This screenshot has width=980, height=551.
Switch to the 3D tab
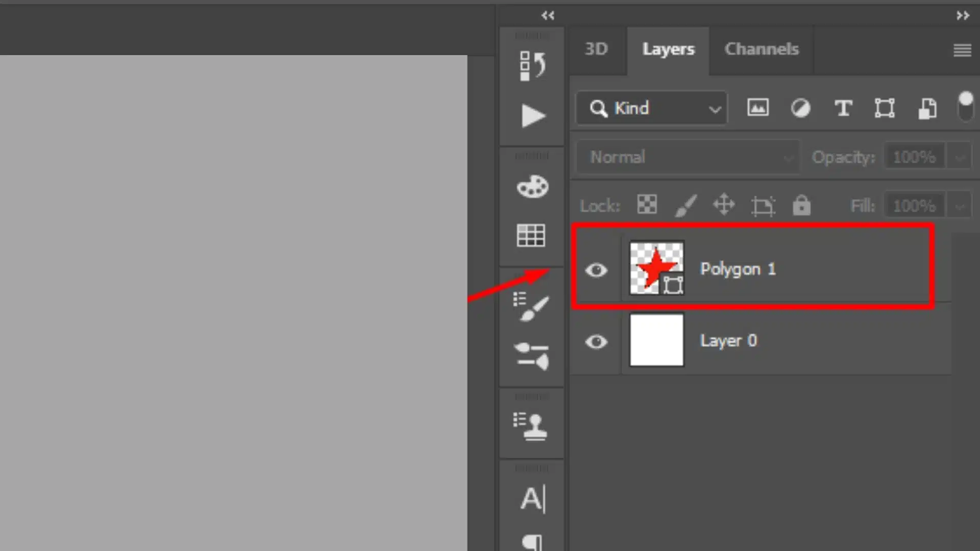(x=595, y=48)
